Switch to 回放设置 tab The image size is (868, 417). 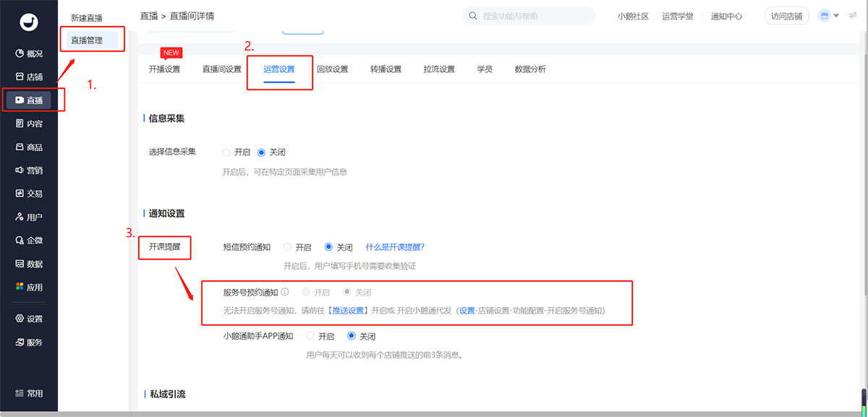pyautogui.click(x=332, y=69)
